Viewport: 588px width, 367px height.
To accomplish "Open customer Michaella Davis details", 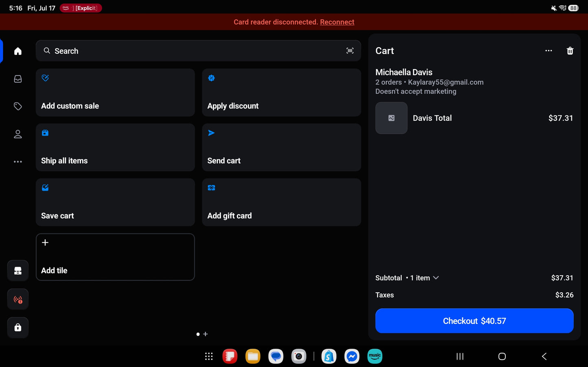I will [404, 72].
